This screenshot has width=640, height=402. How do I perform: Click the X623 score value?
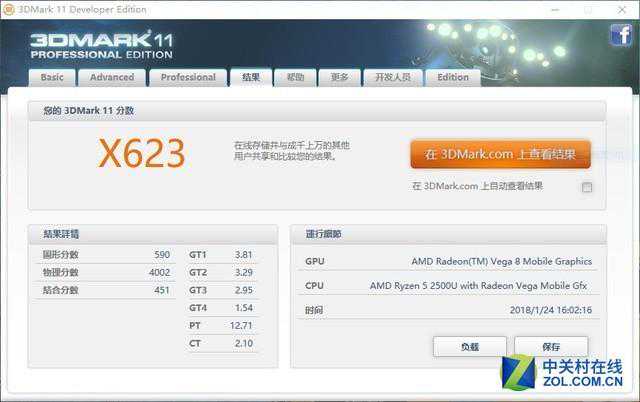141,153
